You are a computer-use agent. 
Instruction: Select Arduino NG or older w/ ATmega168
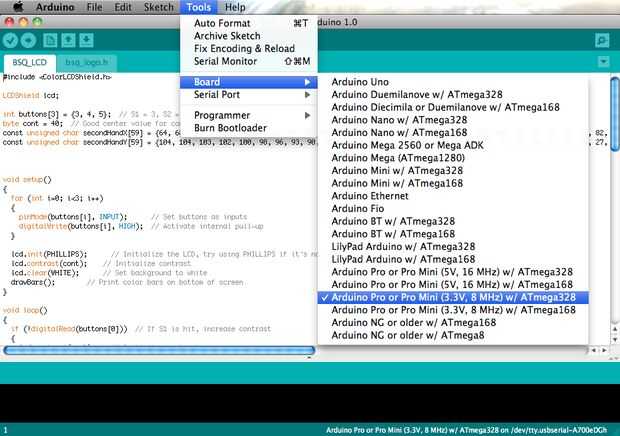pyautogui.click(x=453, y=323)
